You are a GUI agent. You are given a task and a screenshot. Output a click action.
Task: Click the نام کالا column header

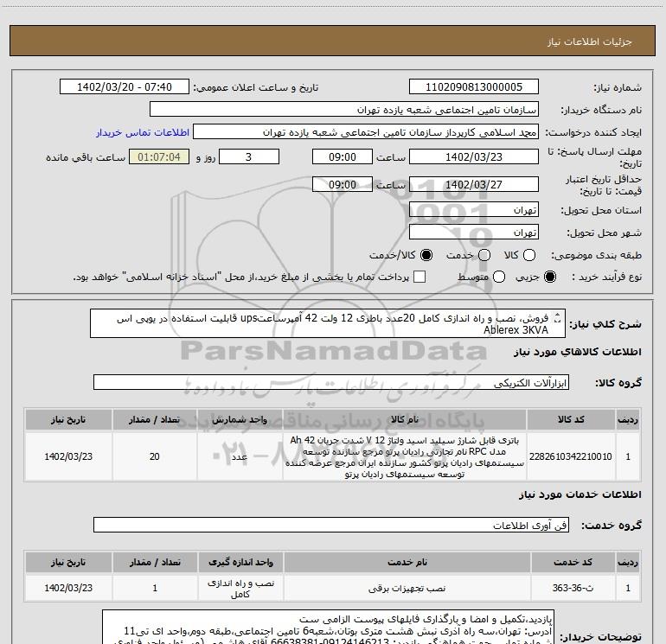click(405, 420)
